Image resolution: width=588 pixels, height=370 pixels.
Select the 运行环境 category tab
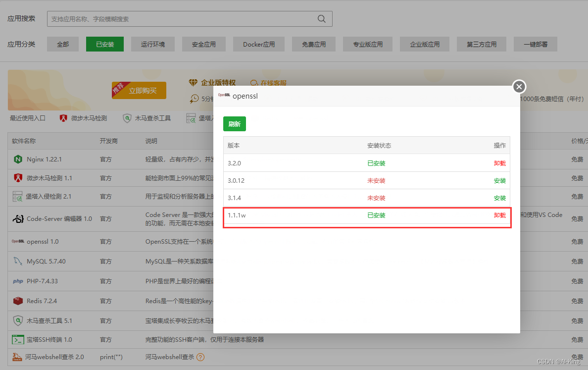point(153,44)
